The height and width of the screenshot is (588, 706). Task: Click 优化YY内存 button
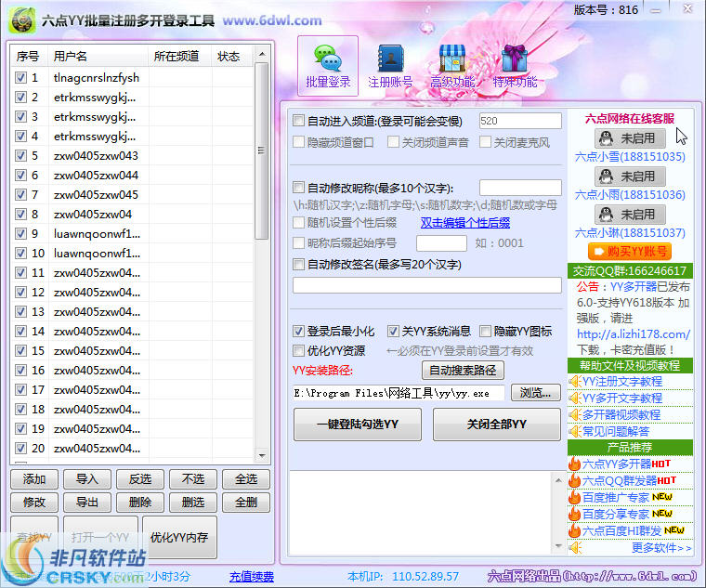click(179, 537)
